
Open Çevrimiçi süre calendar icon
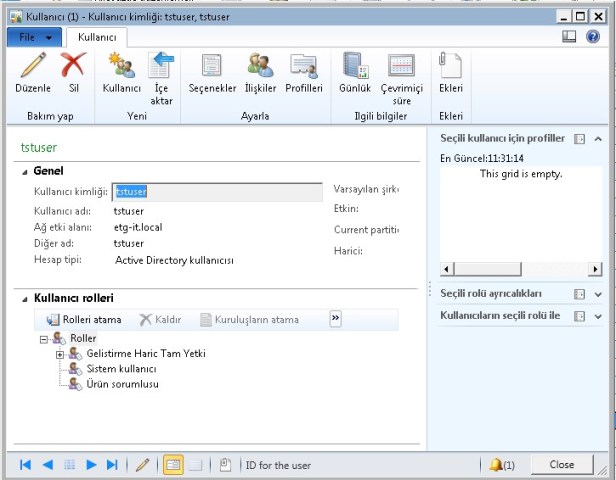[x=402, y=67]
